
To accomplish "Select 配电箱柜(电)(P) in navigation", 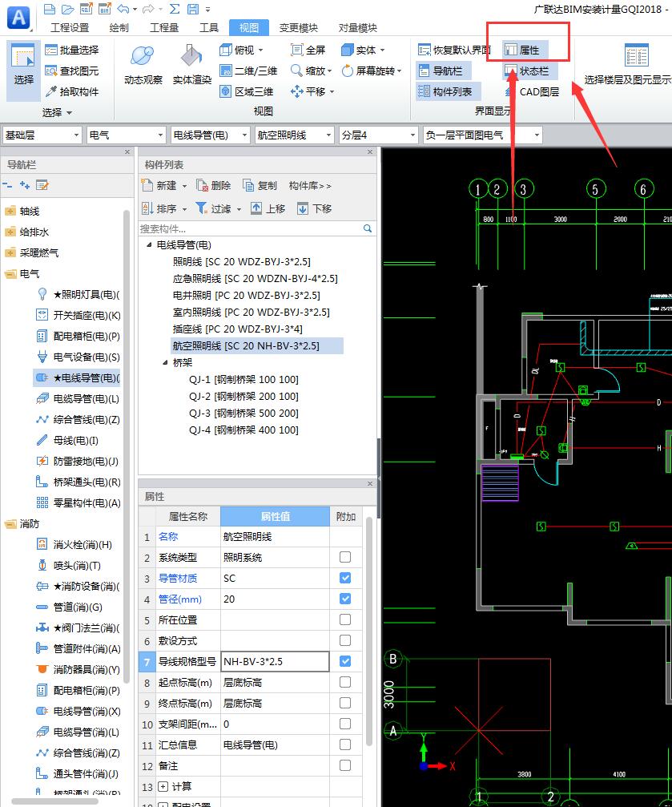I will pyautogui.click(x=78, y=336).
